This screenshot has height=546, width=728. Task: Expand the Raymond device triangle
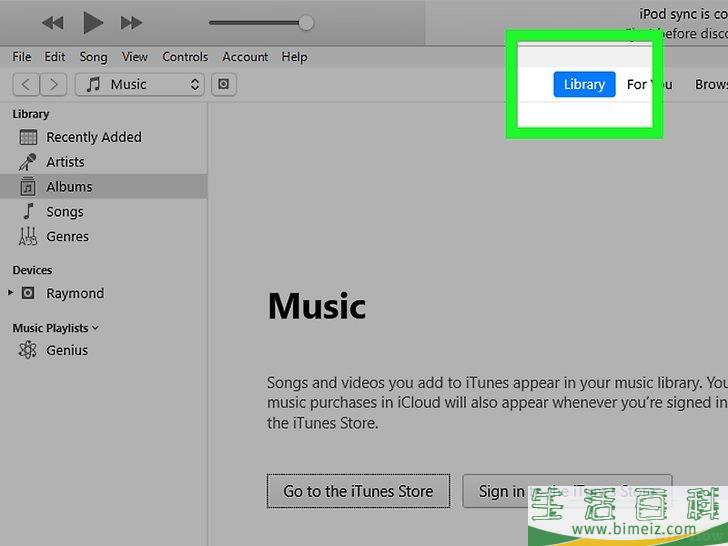10,292
